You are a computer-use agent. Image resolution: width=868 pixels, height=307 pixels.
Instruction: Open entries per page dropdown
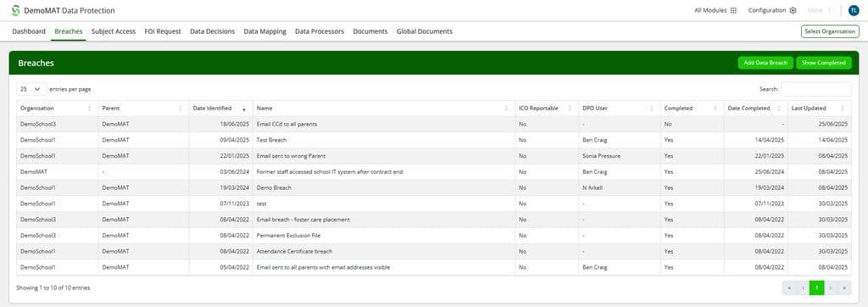31,89
